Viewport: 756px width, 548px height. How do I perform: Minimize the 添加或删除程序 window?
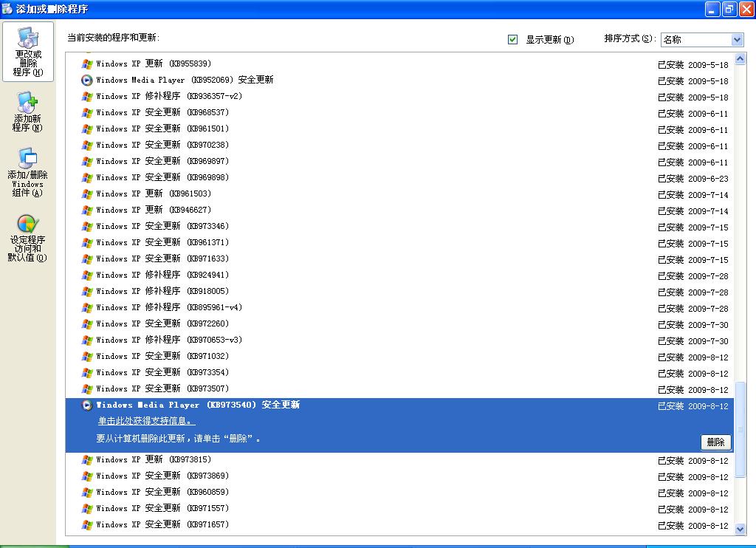coord(712,9)
